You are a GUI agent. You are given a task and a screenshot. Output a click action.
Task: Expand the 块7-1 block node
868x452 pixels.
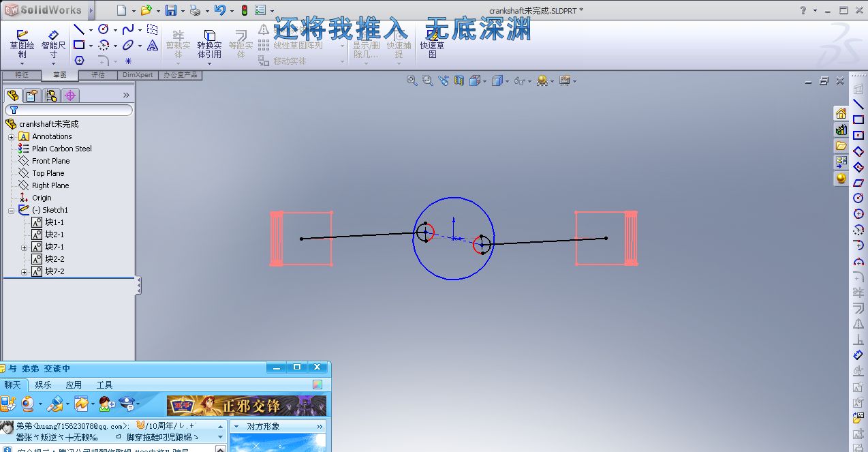25,247
